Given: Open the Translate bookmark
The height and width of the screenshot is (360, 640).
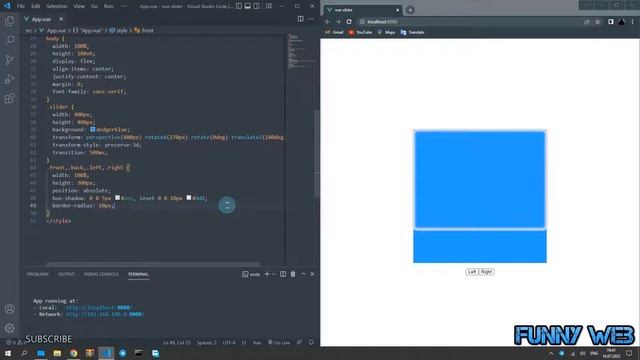Looking at the screenshot, I should pos(412,32).
